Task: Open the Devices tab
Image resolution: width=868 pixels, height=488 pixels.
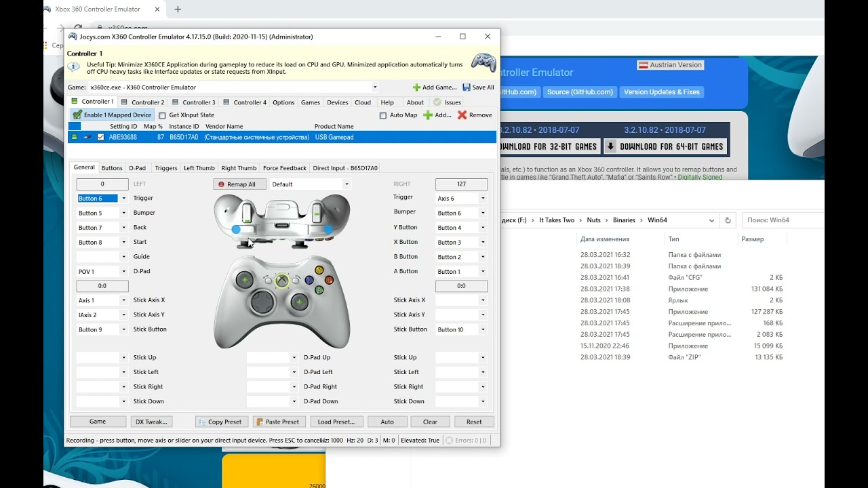Action: tap(337, 102)
